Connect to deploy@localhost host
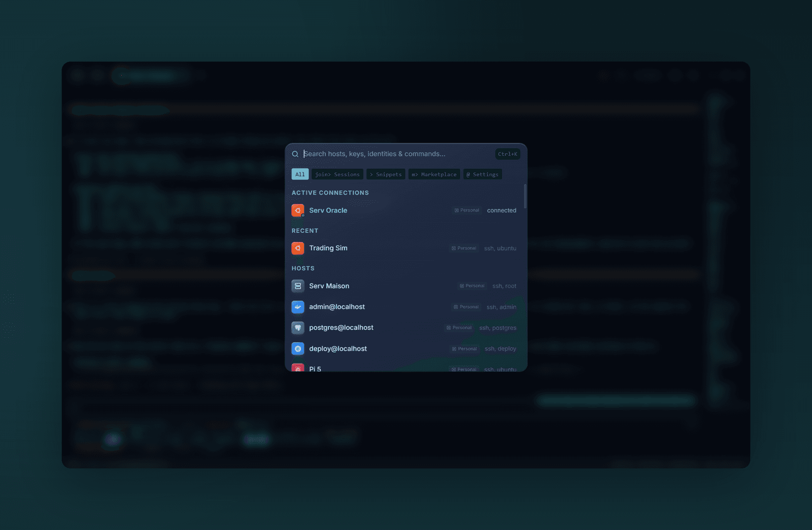This screenshot has width=812, height=530. (x=406, y=349)
